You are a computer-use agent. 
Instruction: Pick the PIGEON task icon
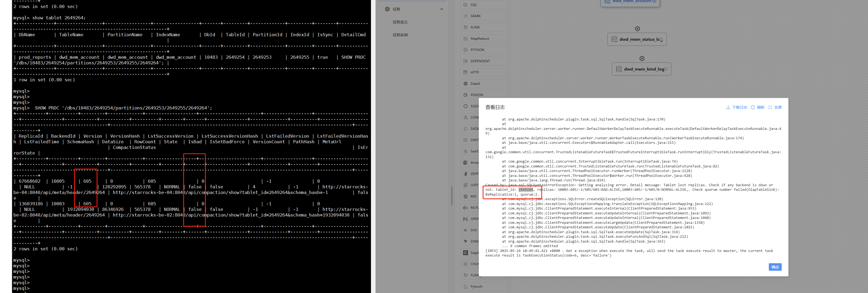pyautogui.click(x=466, y=95)
